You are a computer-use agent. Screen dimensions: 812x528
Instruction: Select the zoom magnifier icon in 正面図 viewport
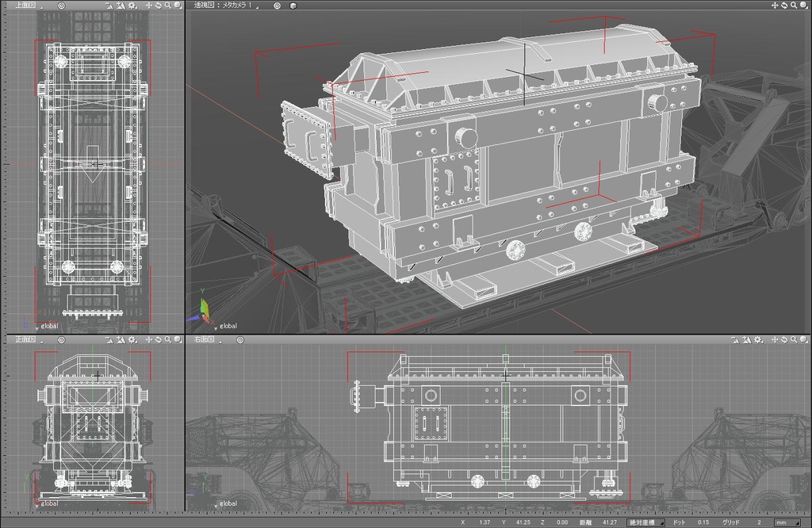pyautogui.click(x=168, y=339)
